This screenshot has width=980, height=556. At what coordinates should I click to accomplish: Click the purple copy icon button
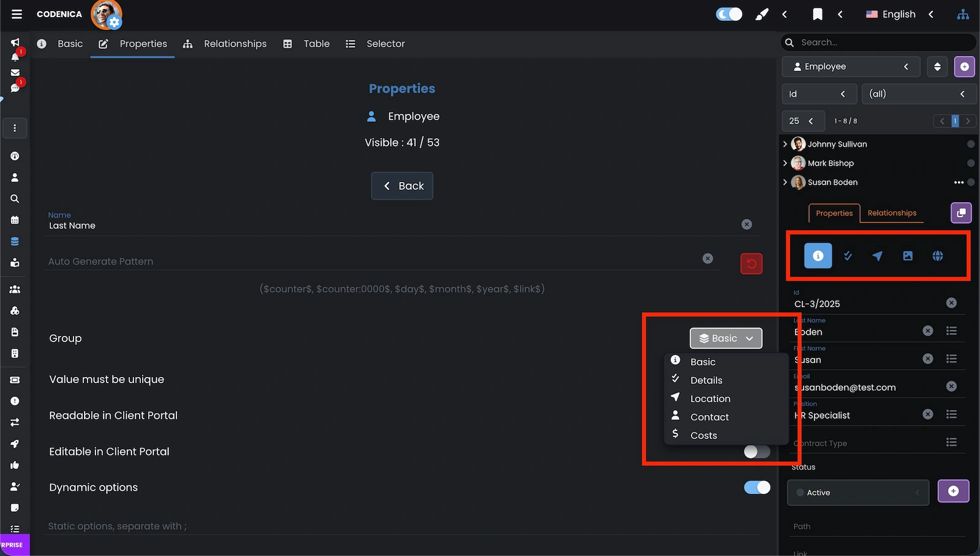(960, 213)
